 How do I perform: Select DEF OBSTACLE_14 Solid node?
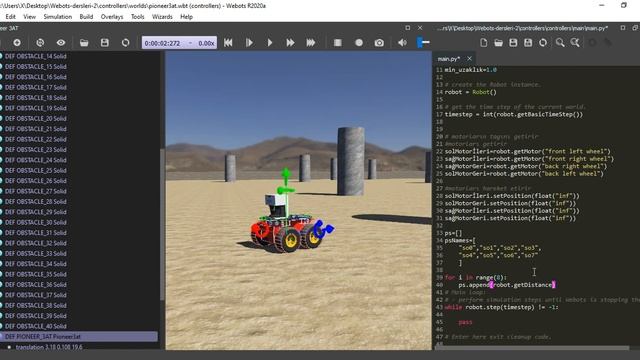pos(36,56)
